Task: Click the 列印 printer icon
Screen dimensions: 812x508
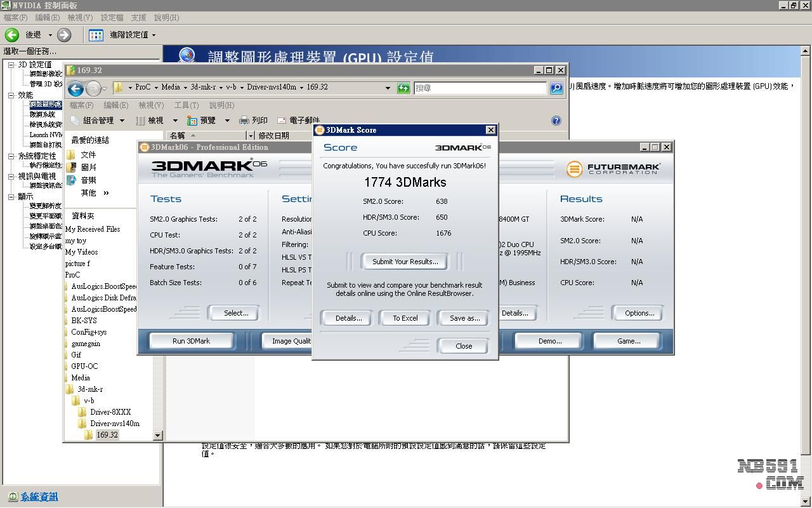Action: [244, 121]
